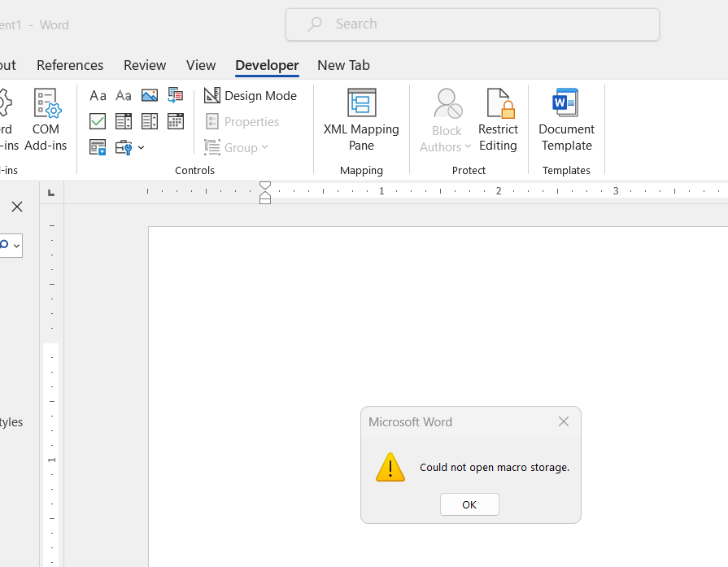Click OK in the macro storage dialog

point(469,504)
